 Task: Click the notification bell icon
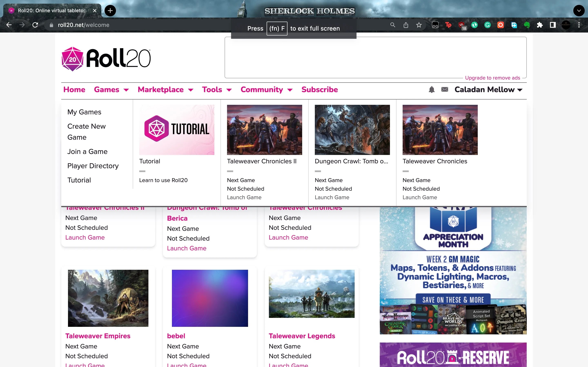click(x=432, y=90)
